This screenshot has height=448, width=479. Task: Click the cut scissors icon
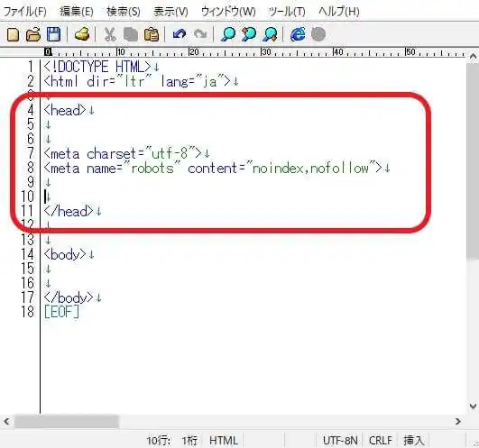pos(110,34)
